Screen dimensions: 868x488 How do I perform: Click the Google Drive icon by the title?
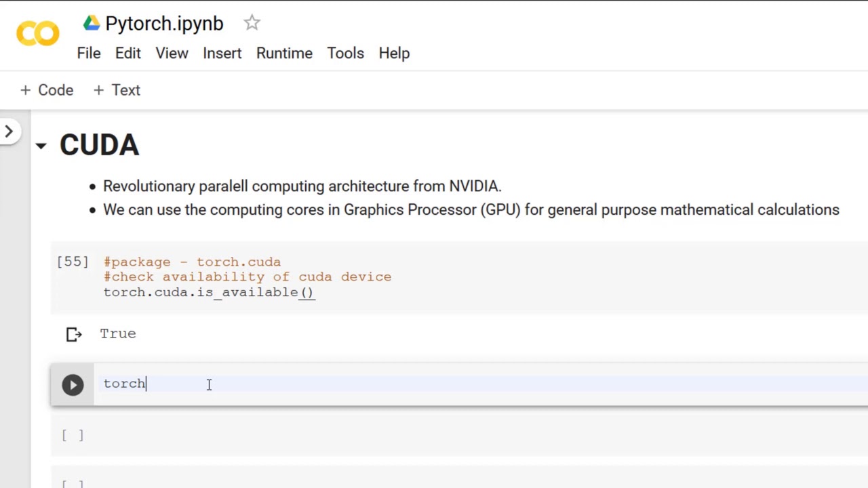point(92,23)
